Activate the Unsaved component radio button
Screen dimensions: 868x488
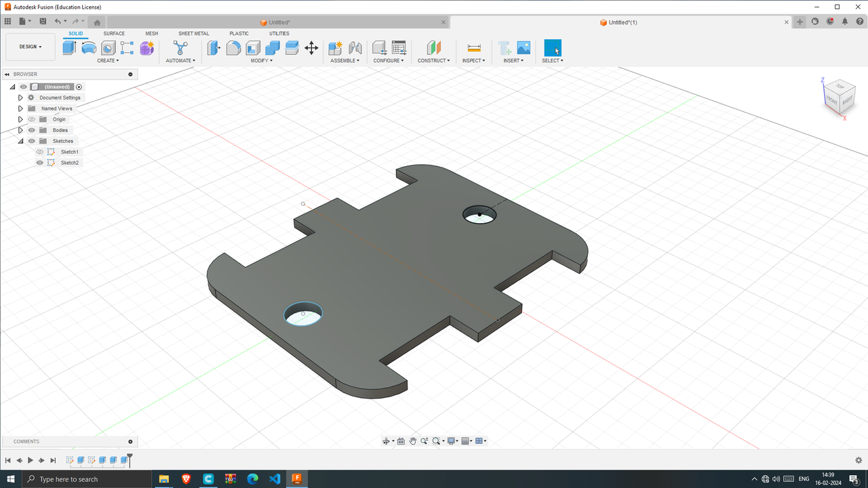point(79,87)
